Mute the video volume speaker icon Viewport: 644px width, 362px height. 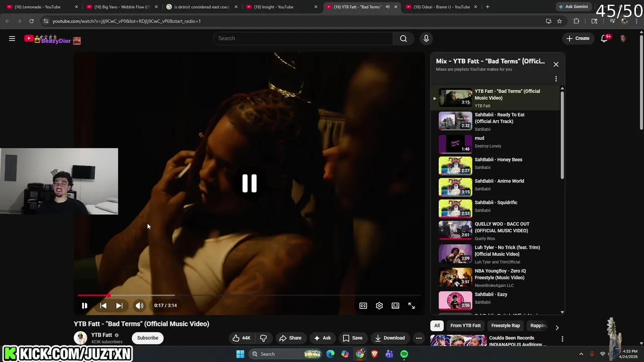click(139, 305)
